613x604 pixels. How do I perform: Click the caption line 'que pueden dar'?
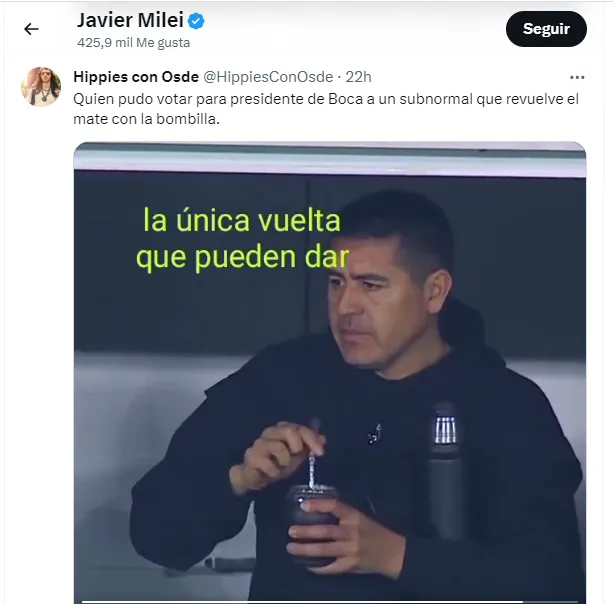(243, 257)
